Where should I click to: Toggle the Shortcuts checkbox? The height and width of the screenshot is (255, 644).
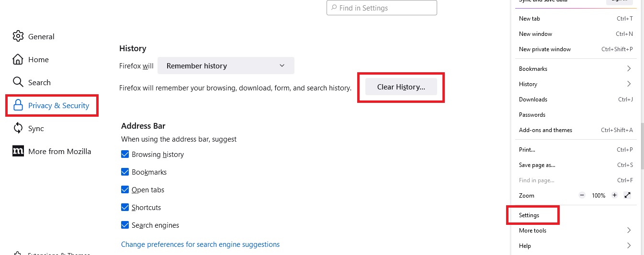pyautogui.click(x=125, y=207)
